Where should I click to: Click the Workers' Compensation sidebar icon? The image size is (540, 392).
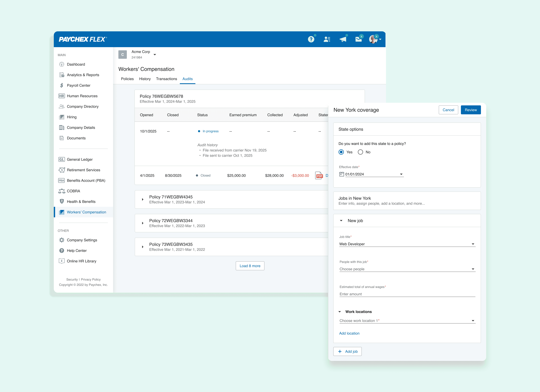tap(62, 212)
